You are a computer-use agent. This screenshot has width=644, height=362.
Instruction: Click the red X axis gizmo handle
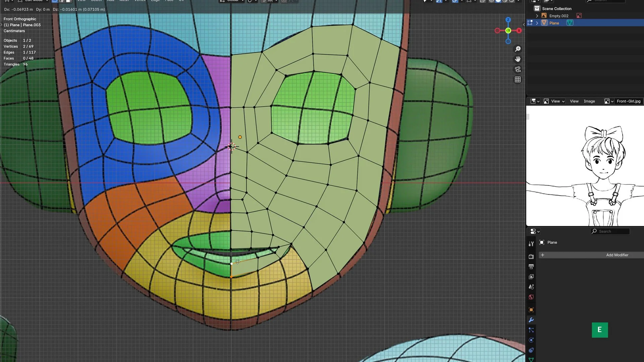519,31
